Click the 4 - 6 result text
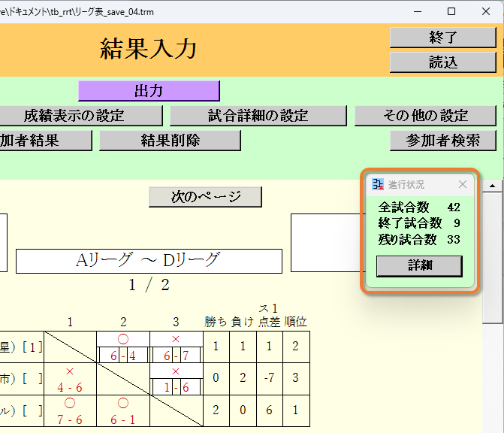The image size is (504, 433). tap(70, 387)
